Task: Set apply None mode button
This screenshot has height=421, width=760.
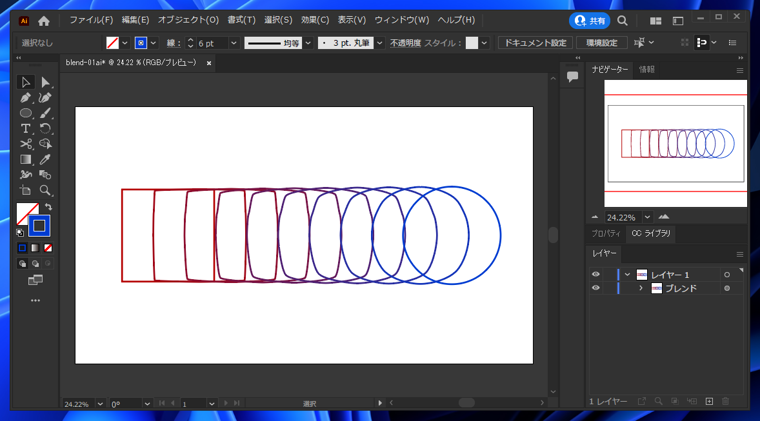Action: 48,248
